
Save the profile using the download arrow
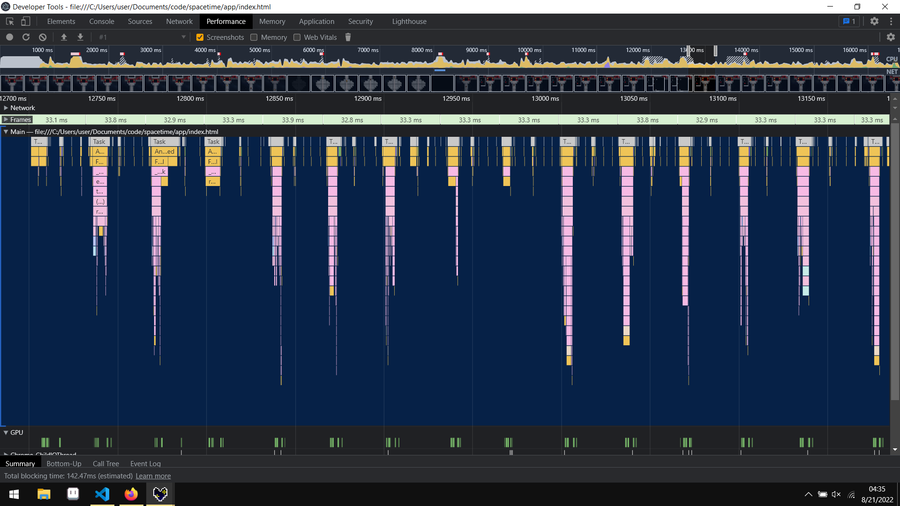tap(80, 37)
